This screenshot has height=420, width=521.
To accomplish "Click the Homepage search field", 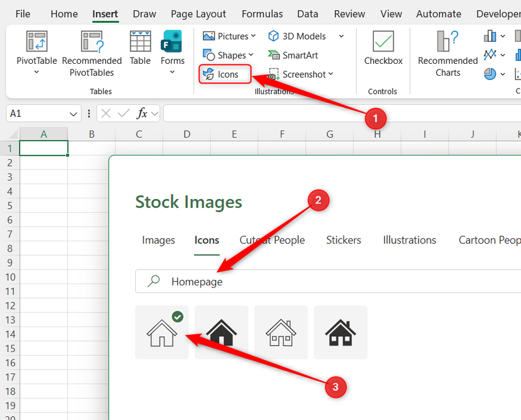I will click(x=328, y=281).
